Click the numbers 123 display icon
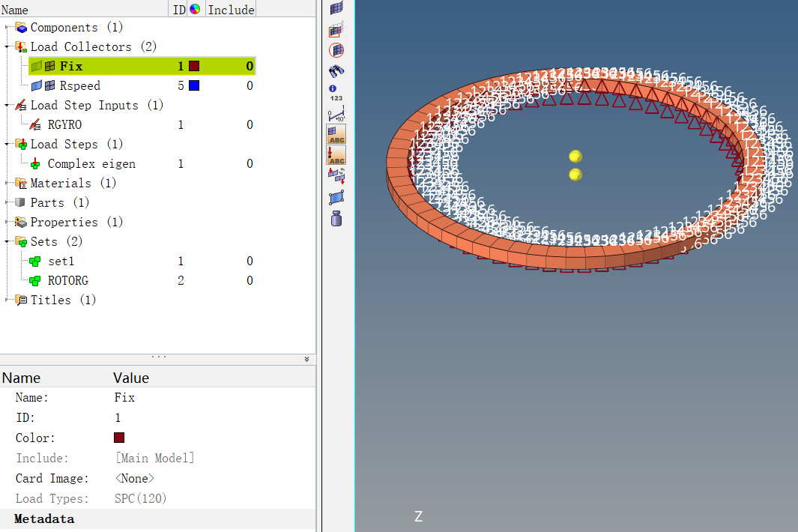Viewport: 798px width, 532px height. [336, 97]
